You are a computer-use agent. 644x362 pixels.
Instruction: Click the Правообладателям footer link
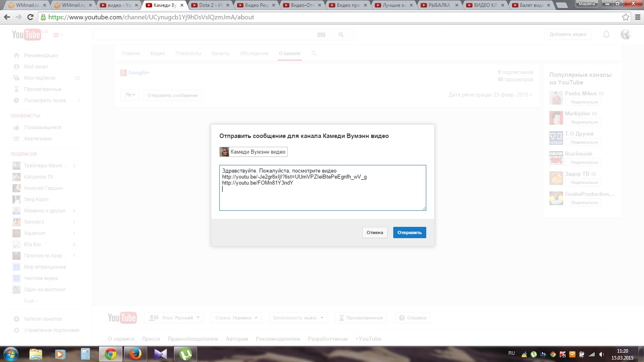[x=193, y=339]
